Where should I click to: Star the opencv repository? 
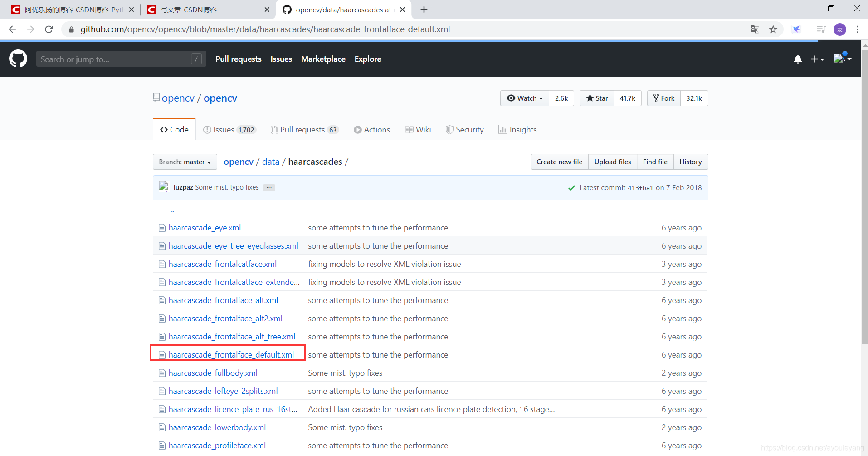pyautogui.click(x=597, y=98)
